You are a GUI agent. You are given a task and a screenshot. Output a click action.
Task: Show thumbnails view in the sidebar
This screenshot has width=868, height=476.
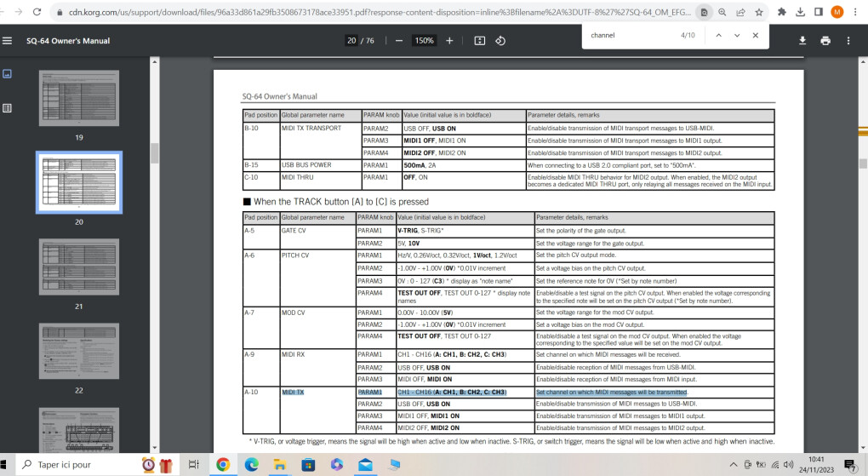(x=7, y=74)
